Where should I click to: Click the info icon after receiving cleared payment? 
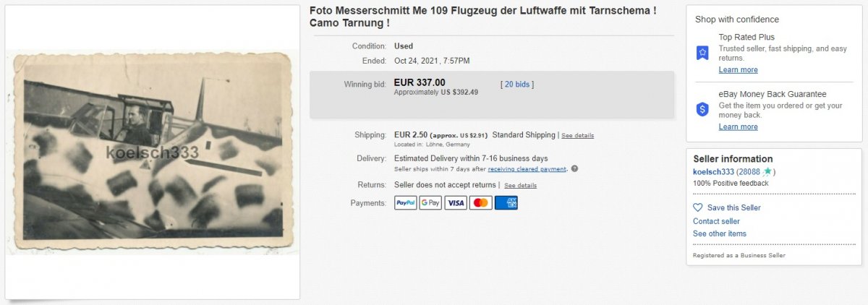574,169
